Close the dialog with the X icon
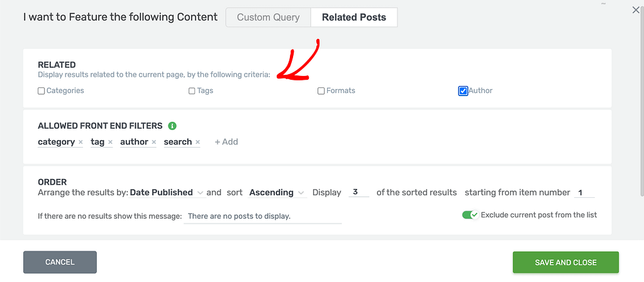The width and height of the screenshot is (644, 282). pyautogui.click(x=636, y=10)
